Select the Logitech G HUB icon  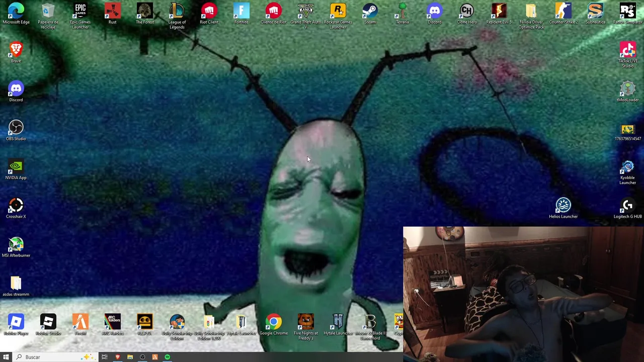628,208
